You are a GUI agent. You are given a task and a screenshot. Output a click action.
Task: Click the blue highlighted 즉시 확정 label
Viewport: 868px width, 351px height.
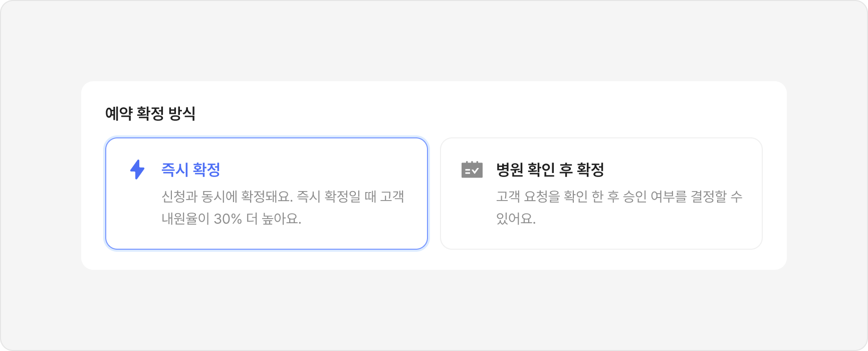pyautogui.click(x=190, y=169)
